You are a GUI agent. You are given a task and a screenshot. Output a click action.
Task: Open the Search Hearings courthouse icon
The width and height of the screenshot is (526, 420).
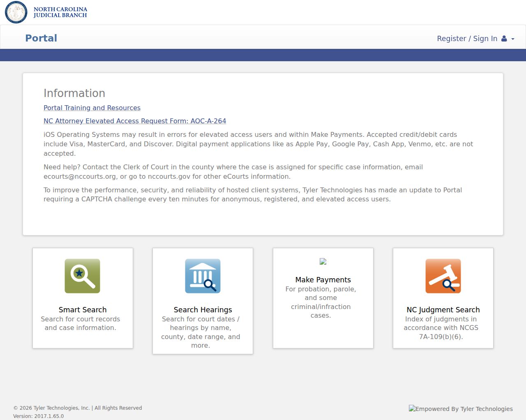[x=203, y=276]
